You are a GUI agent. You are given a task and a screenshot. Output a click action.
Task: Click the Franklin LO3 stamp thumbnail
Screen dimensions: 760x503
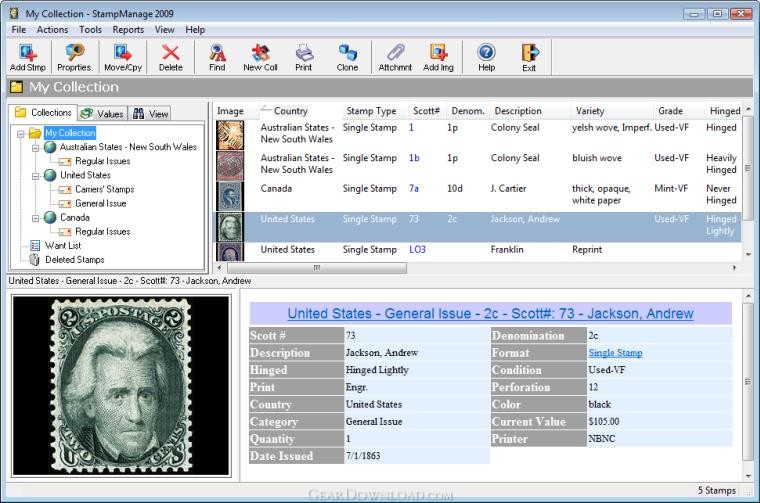coord(230,252)
